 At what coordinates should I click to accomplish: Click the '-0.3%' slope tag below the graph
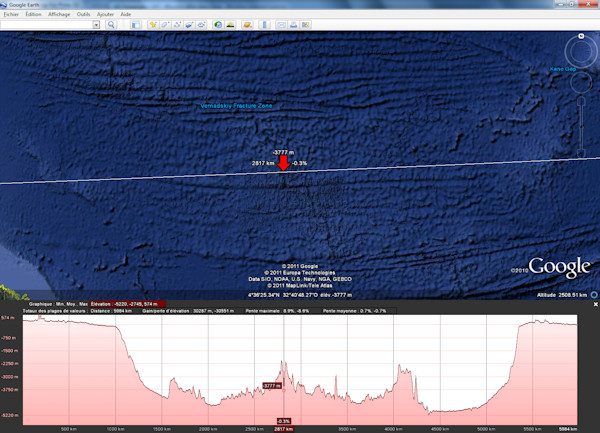tap(284, 421)
